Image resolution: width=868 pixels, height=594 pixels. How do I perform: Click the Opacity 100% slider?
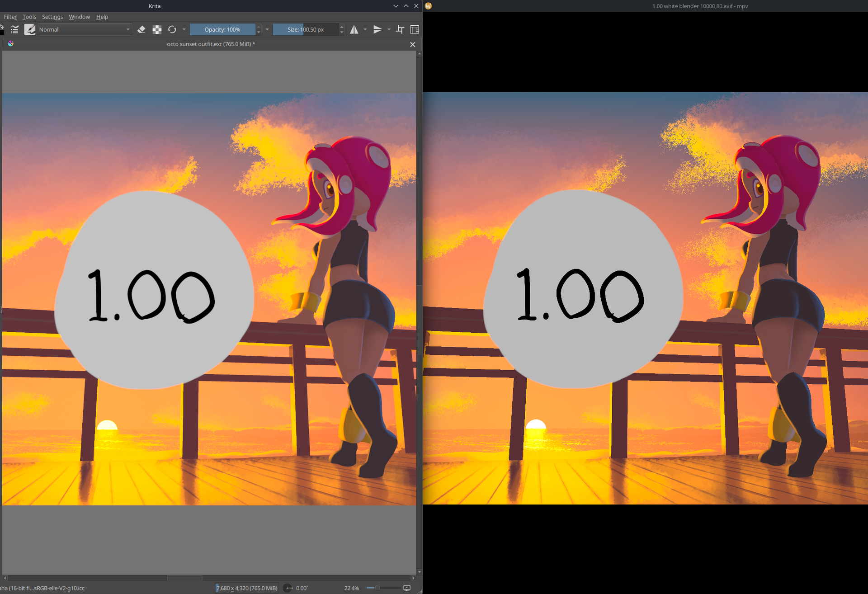[222, 29]
